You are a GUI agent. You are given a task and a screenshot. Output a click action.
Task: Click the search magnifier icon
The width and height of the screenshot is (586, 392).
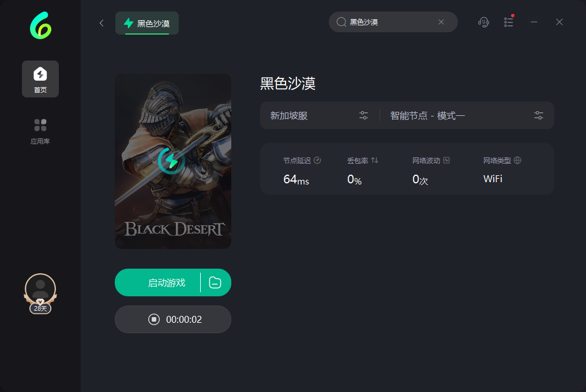coord(341,22)
